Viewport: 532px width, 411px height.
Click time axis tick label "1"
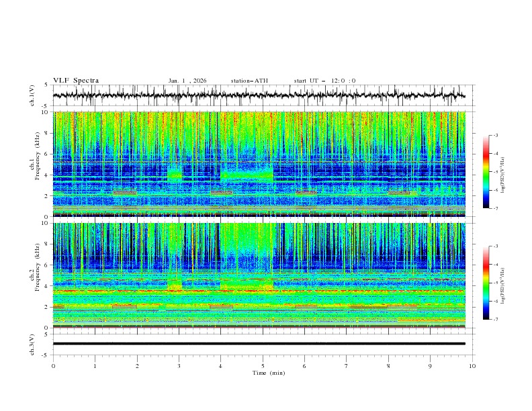pos(95,366)
